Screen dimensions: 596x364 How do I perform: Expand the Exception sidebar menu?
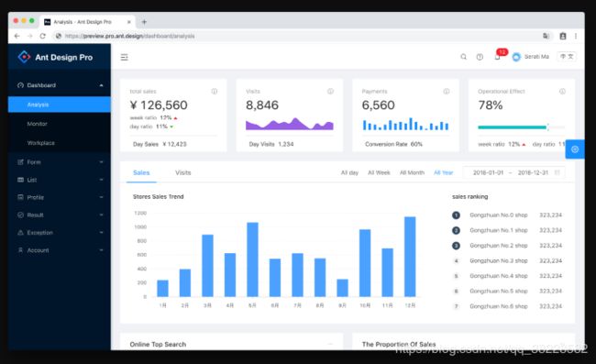coord(60,233)
